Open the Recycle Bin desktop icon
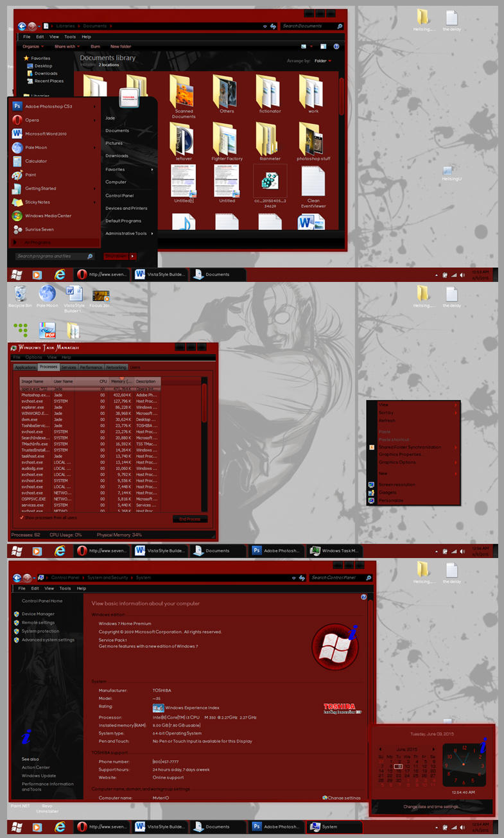Image resolution: width=504 pixels, height=838 pixels. point(21,297)
